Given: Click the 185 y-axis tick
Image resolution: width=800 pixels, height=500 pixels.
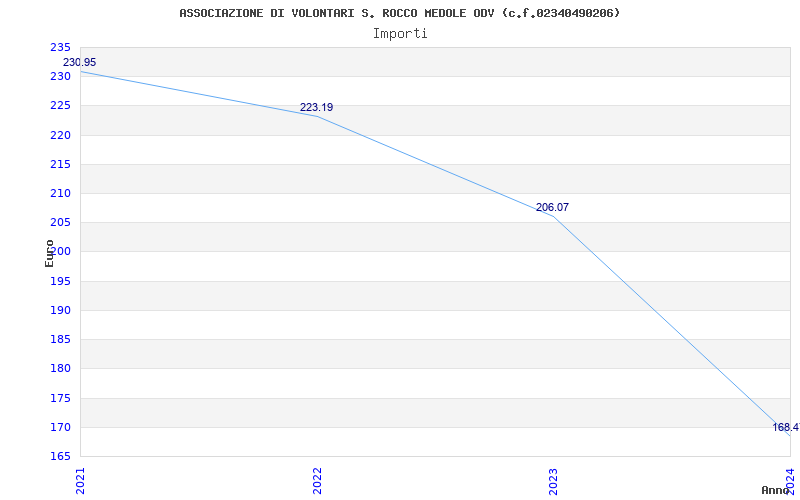Looking at the screenshot, I should (x=60, y=339).
